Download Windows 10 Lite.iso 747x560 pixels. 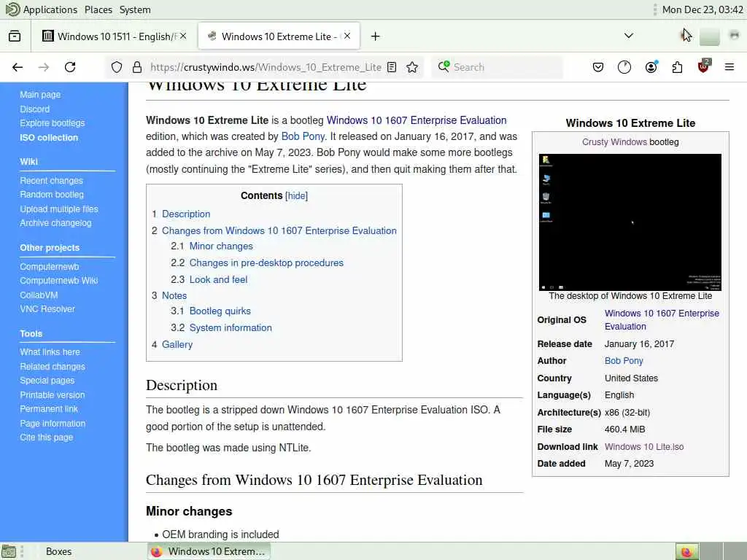[x=644, y=447]
